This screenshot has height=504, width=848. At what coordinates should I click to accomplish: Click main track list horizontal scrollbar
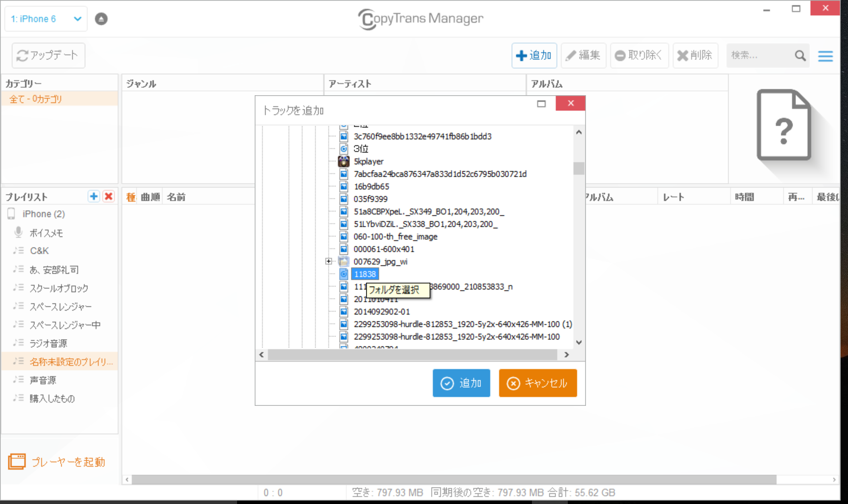(454, 479)
